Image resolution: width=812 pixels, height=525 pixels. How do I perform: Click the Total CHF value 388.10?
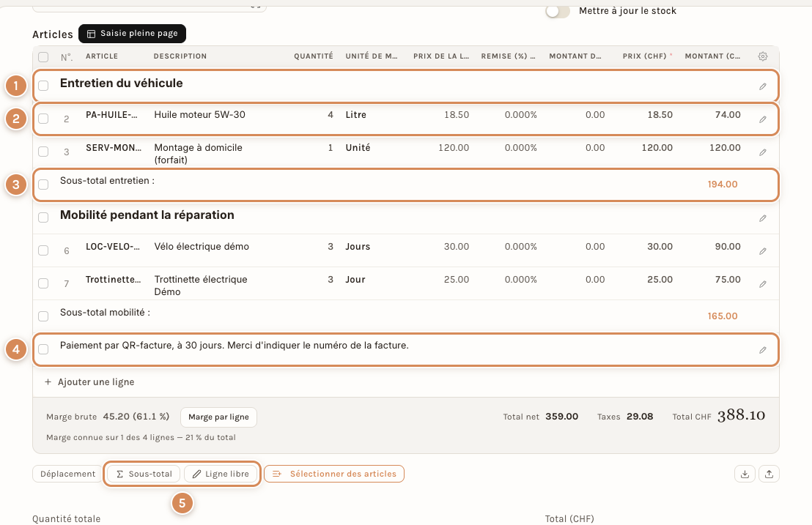coord(741,415)
